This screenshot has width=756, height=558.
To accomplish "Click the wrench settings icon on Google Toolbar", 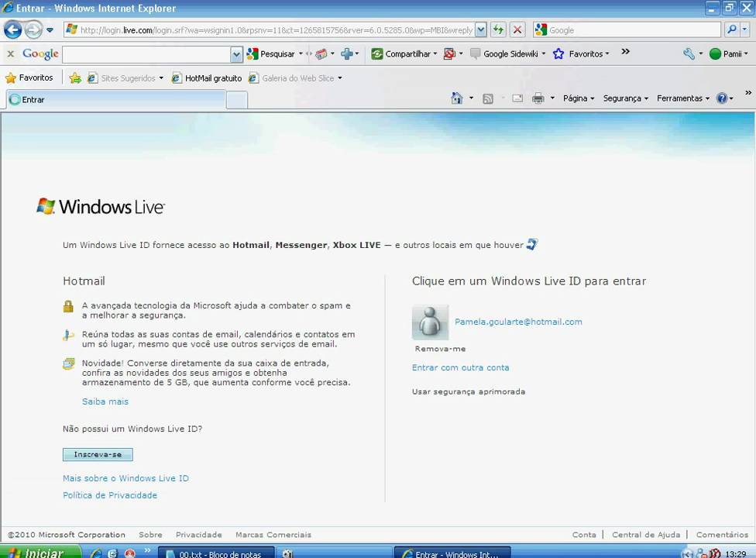I will click(x=689, y=54).
